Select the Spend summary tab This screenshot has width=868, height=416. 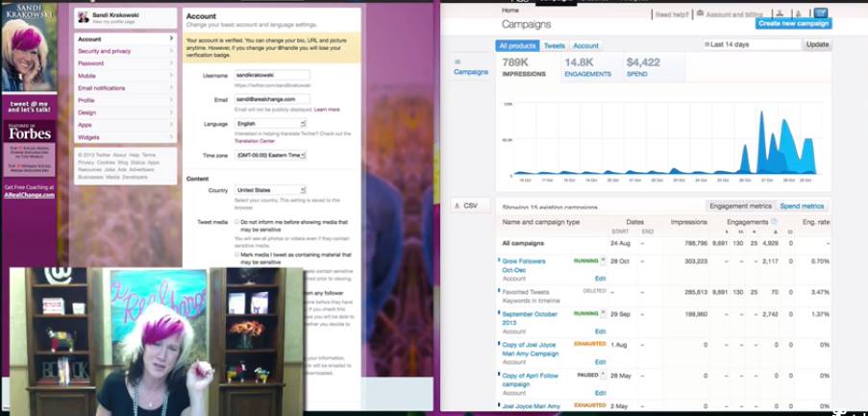[x=654, y=67]
